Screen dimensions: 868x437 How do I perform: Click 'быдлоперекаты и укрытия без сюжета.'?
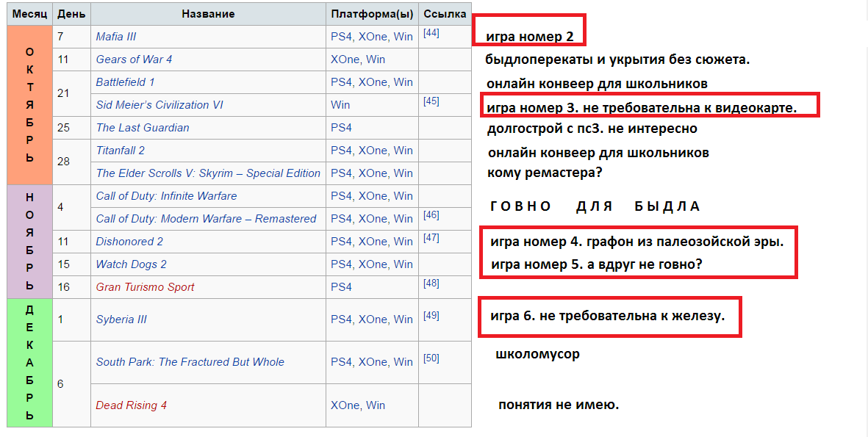click(x=617, y=59)
